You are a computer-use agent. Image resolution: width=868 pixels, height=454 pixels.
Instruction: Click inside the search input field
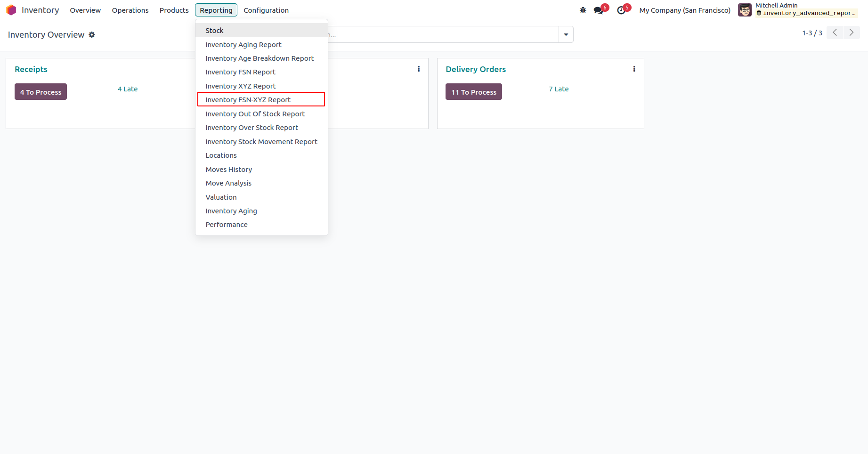click(x=443, y=34)
